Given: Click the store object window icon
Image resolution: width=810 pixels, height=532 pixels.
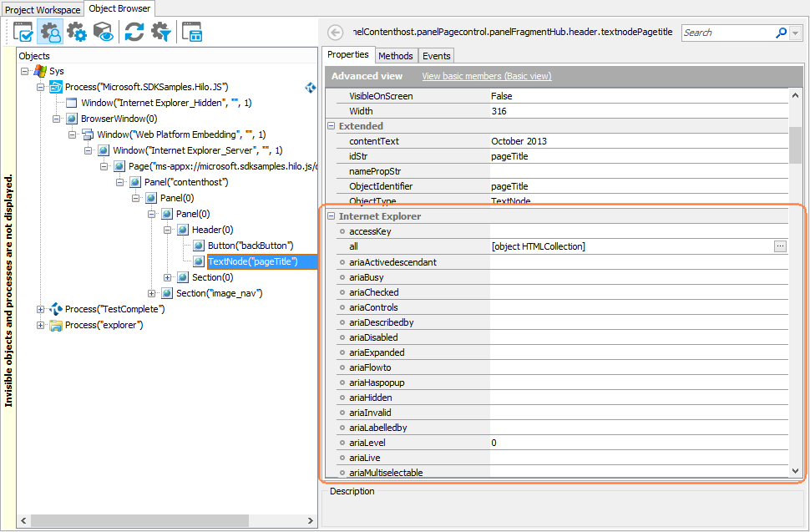Looking at the screenshot, I should [x=194, y=32].
